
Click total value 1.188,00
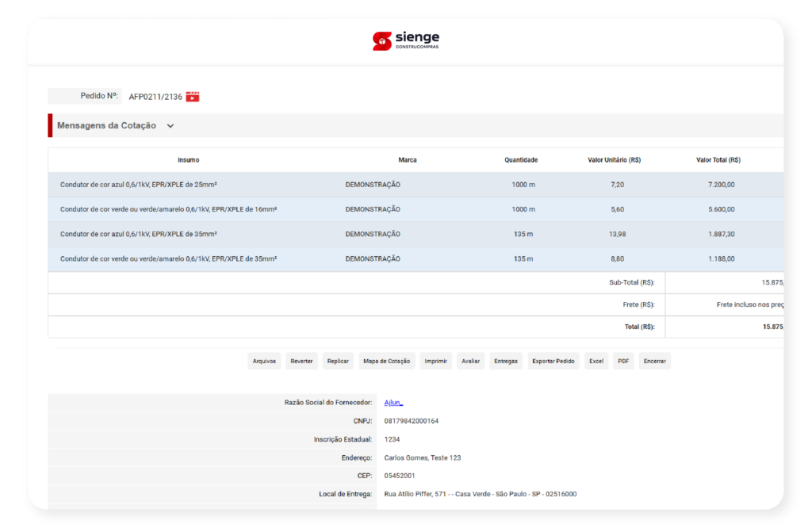(x=722, y=258)
